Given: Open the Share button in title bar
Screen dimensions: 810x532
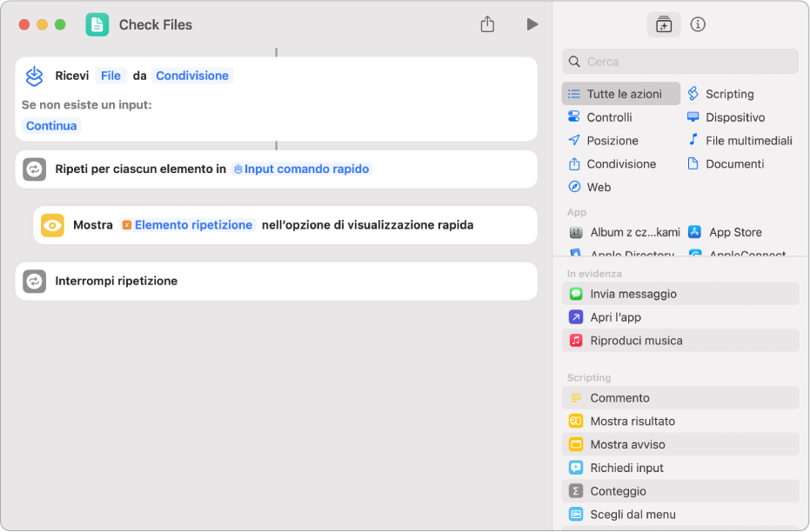Looking at the screenshot, I should (x=487, y=24).
